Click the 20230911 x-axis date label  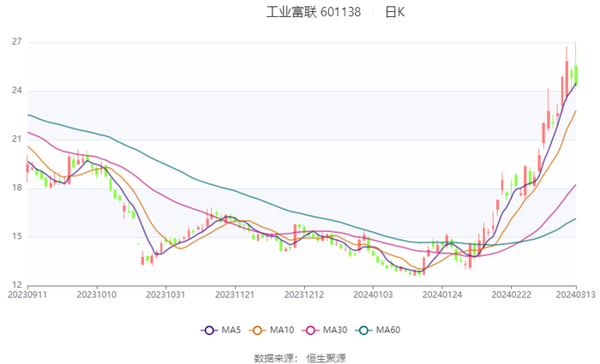point(27,295)
